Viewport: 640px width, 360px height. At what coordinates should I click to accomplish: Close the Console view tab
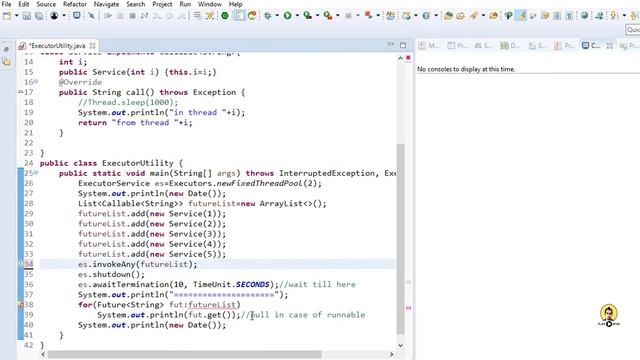pyautogui.click(x=609, y=46)
